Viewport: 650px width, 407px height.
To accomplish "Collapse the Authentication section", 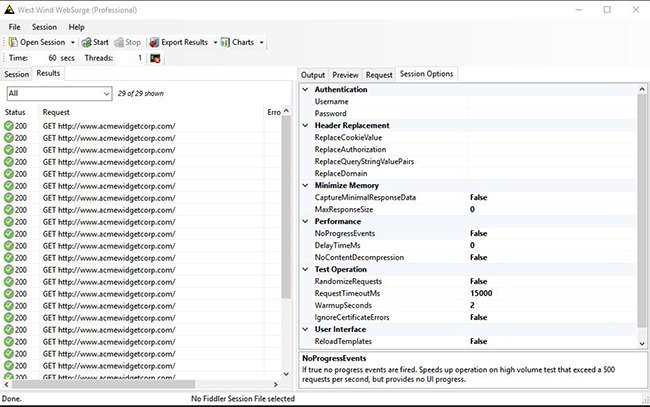I will (x=306, y=90).
